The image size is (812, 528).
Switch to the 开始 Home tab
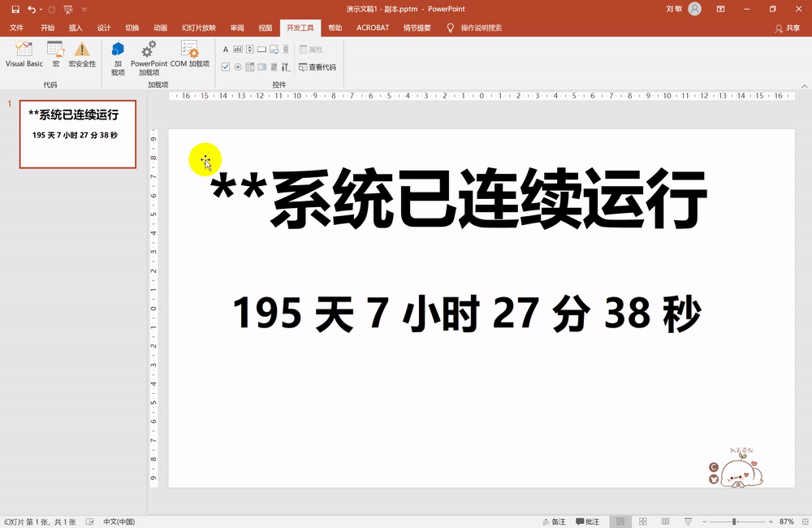click(x=48, y=28)
